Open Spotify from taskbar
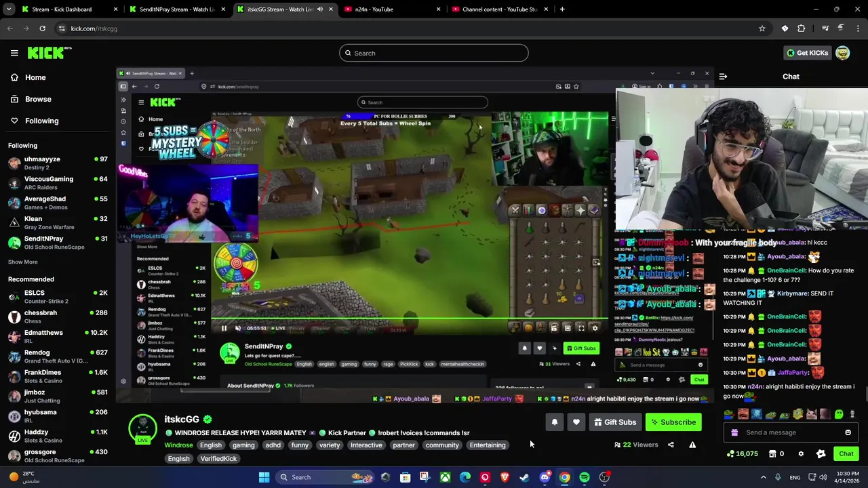Screen dimensions: 868x488 [585, 477]
